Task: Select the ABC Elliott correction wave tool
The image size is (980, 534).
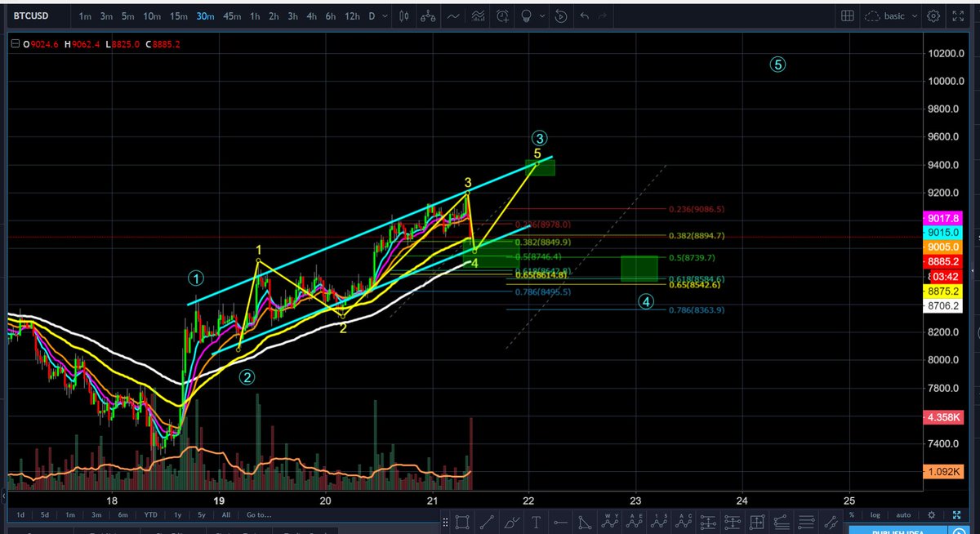Action: coord(684,521)
